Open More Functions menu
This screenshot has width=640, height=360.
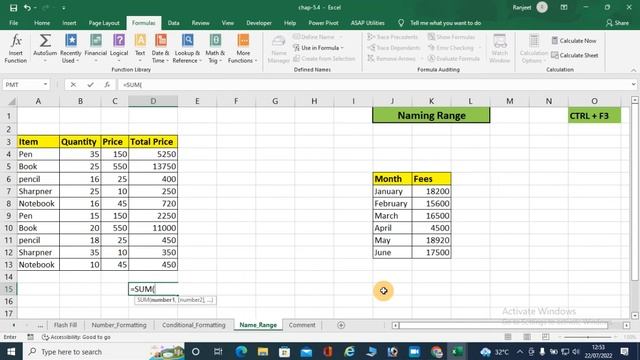pos(243,48)
